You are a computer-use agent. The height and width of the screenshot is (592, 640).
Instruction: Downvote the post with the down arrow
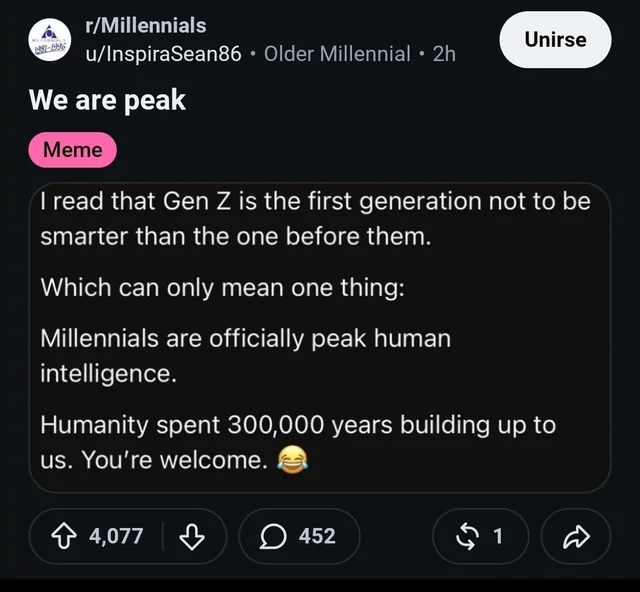192,536
